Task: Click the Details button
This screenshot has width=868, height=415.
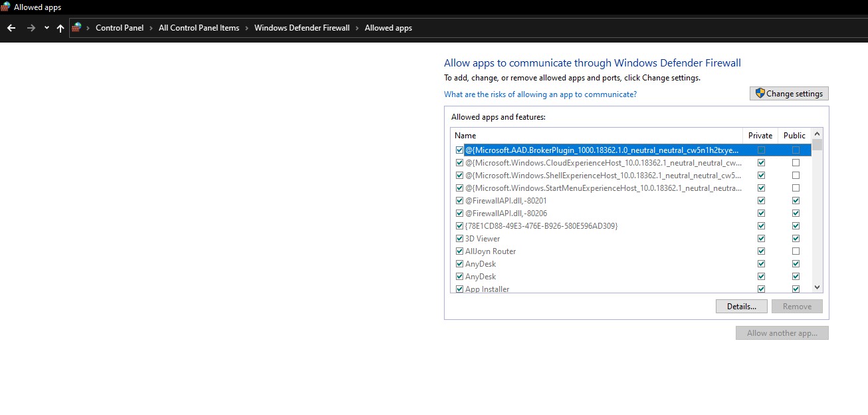Action: tap(741, 307)
